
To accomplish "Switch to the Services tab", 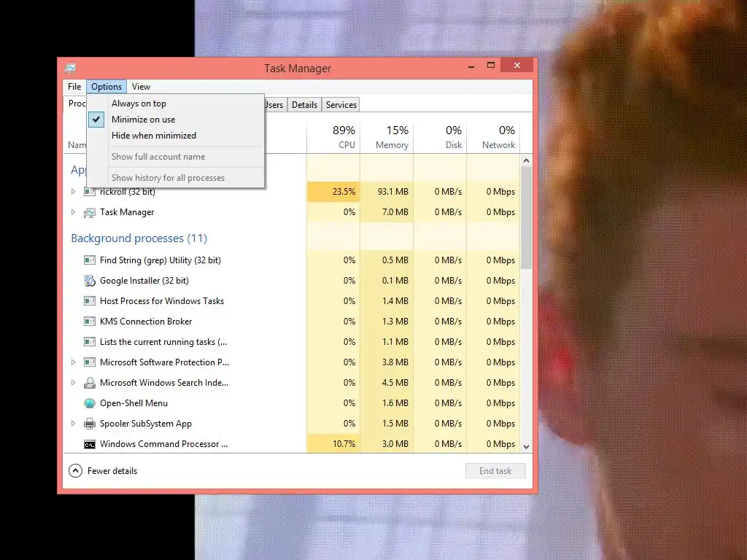I will (x=341, y=105).
